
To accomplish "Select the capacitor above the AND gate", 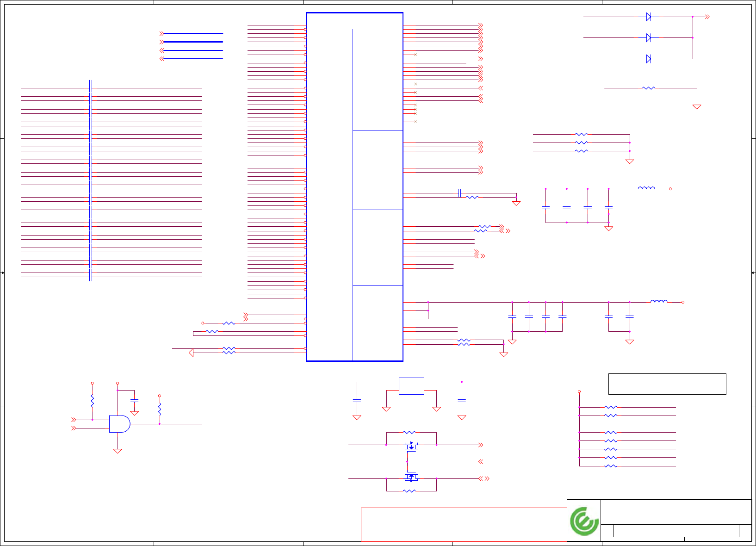I will tap(134, 400).
